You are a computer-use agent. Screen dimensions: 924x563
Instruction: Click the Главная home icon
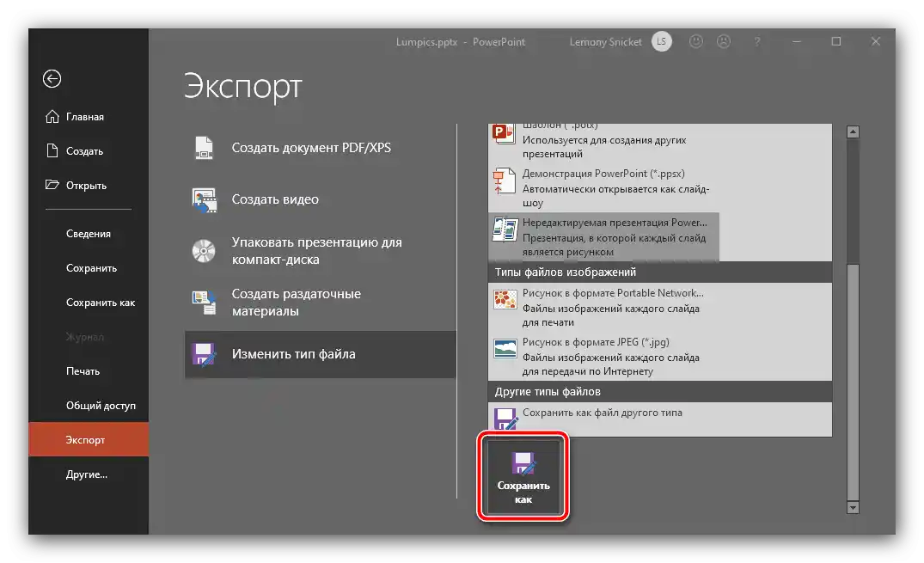pos(52,117)
